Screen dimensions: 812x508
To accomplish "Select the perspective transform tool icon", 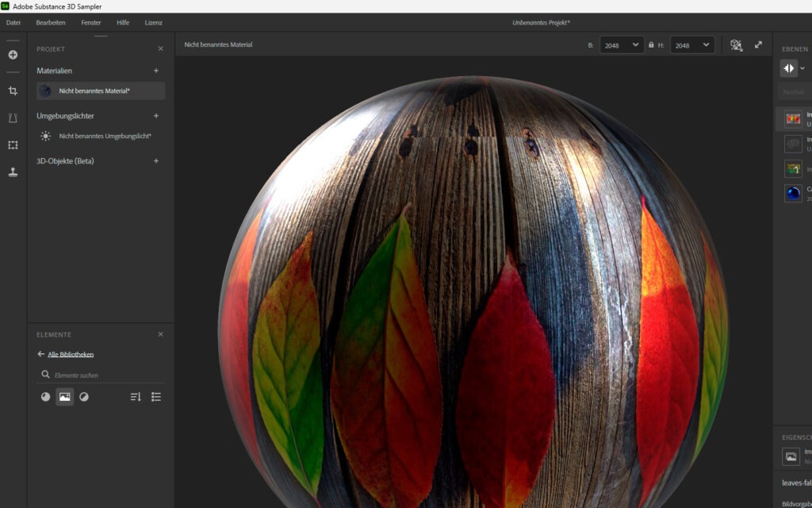I will pyautogui.click(x=13, y=118).
